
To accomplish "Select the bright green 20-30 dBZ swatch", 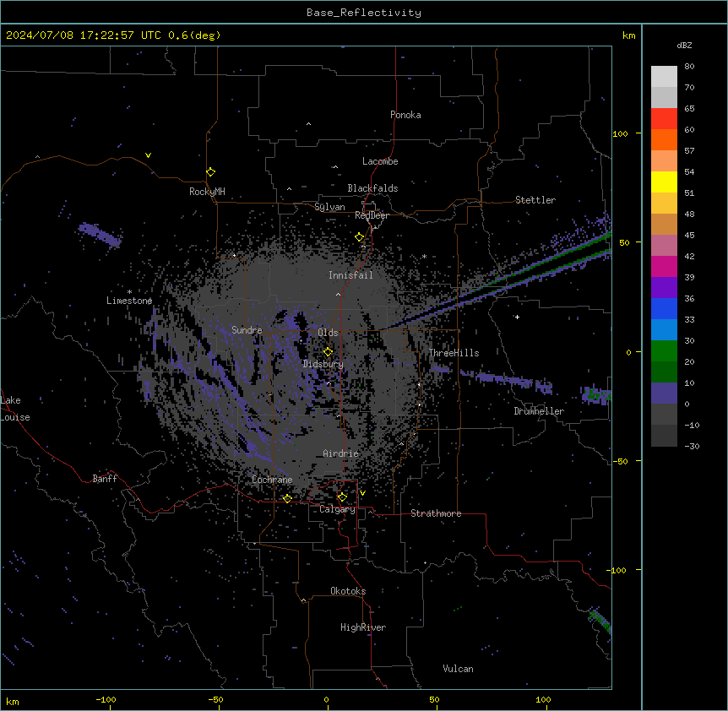I will click(664, 351).
